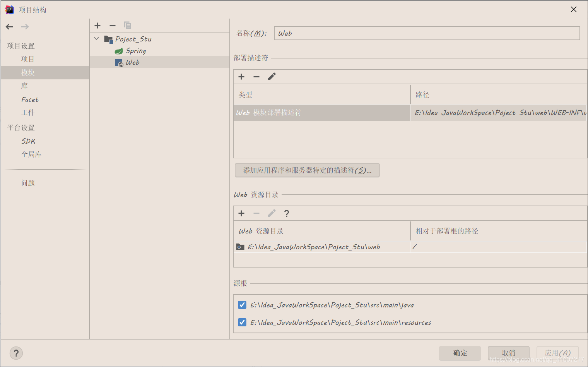Image resolution: width=588 pixels, height=367 pixels.
Task: Click the back navigation arrow
Action: tap(9, 26)
